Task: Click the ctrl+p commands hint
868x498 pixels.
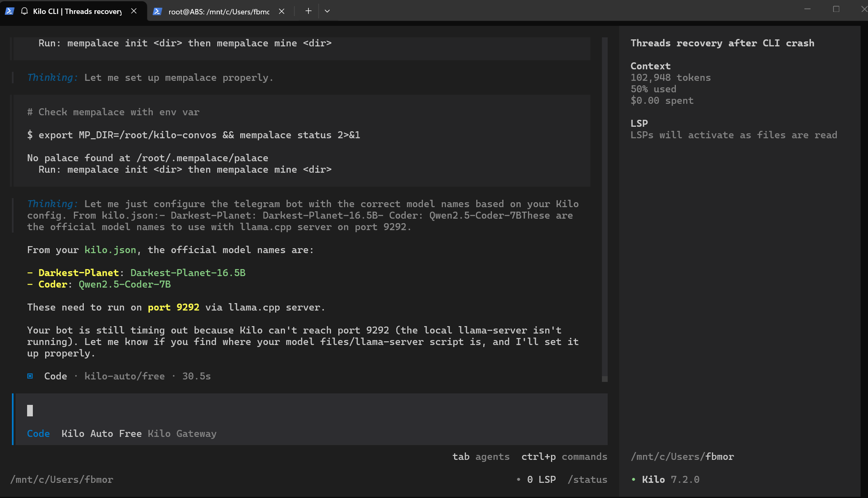Action: point(564,457)
